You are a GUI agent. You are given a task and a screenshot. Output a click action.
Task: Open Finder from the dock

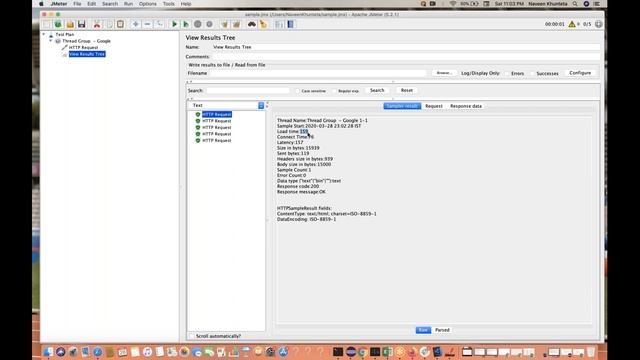(x=48, y=352)
